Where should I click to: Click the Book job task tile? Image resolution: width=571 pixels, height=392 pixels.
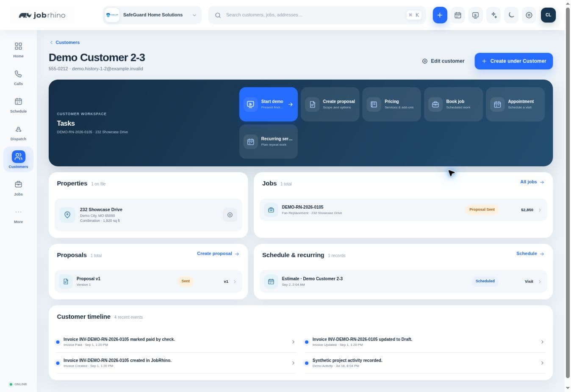pos(453,104)
